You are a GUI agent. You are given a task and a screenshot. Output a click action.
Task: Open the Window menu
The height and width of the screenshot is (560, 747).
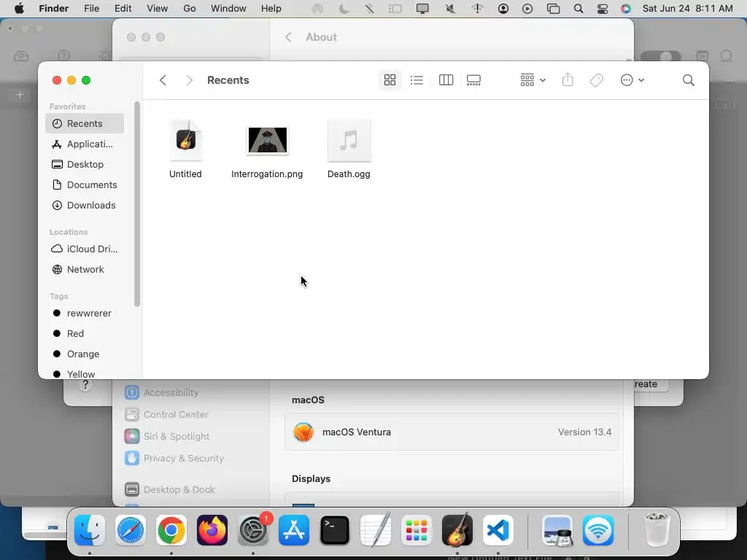[x=228, y=9]
